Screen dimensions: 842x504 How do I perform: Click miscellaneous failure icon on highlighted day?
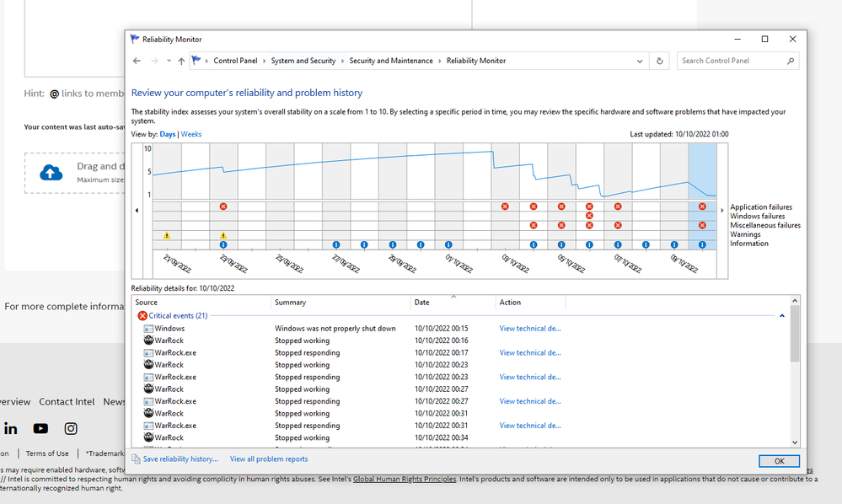(702, 225)
